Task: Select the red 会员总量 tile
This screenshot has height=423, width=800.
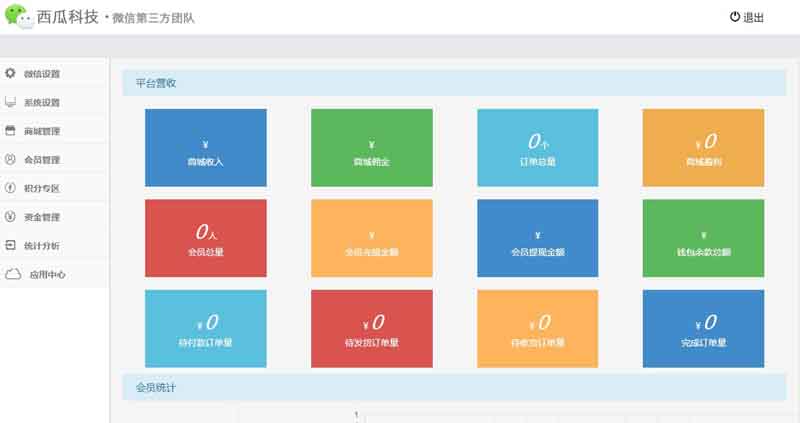Action: pyautogui.click(x=205, y=238)
